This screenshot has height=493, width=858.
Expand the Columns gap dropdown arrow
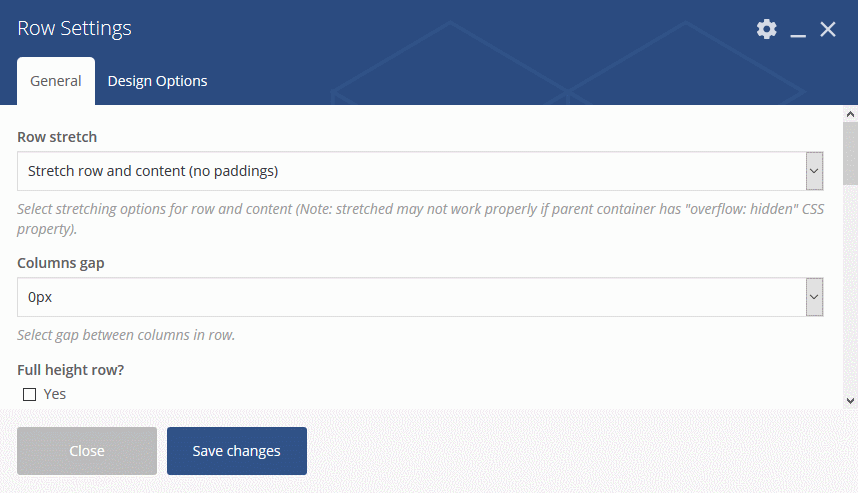pyautogui.click(x=814, y=297)
